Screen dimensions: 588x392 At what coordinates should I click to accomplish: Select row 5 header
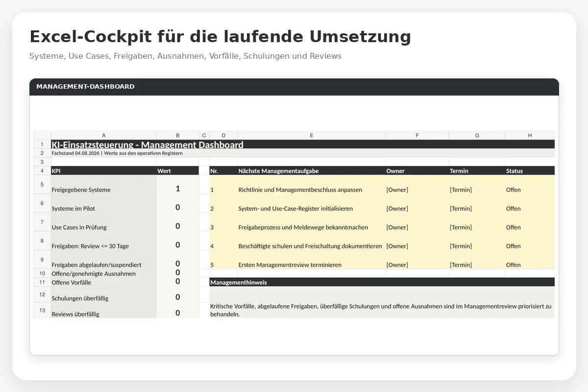click(42, 184)
